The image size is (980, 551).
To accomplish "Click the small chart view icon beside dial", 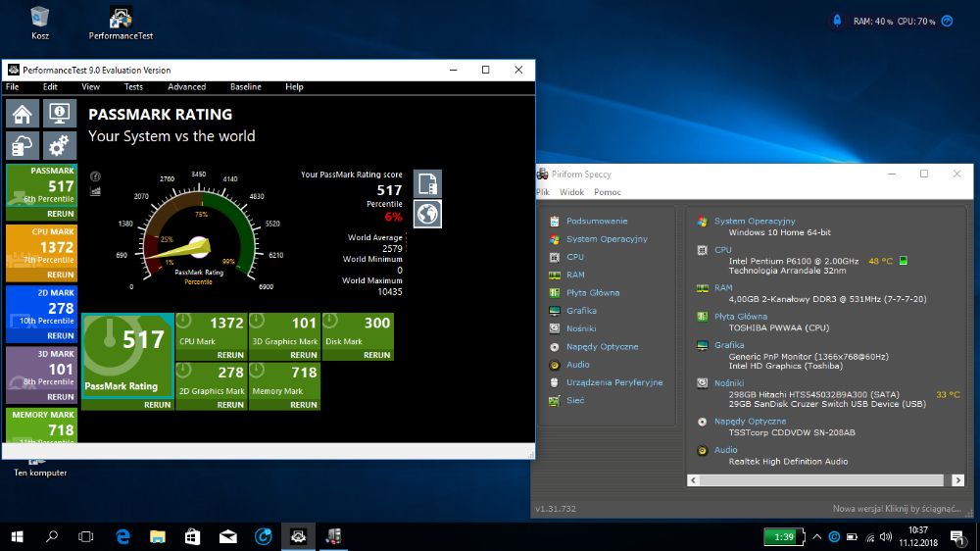I will (95, 191).
